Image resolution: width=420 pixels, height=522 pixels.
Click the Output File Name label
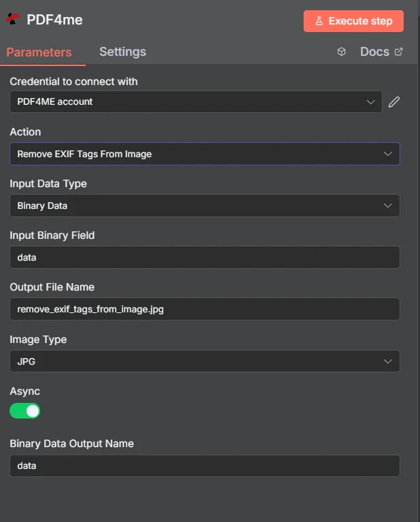point(52,287)
